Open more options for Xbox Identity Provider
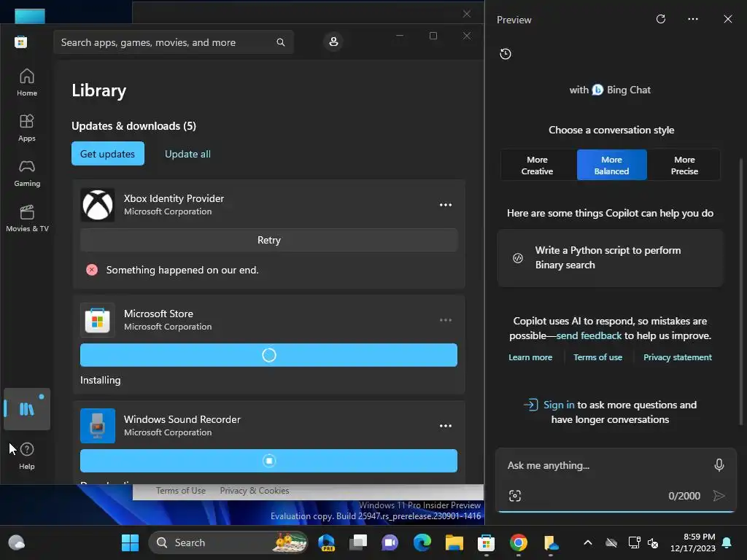Viewport: 747px width, 560px height. coord(446,205)
